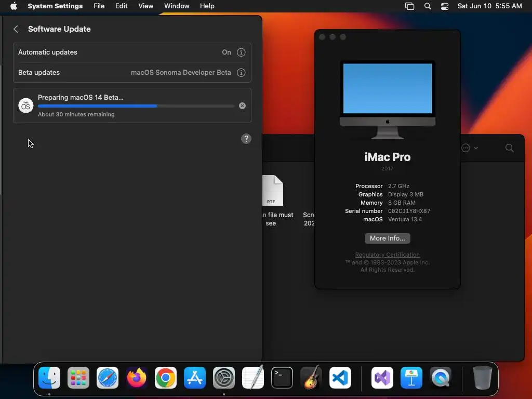Click macOS Sonoma Developer Beta value
Image resolution: width=532 pixels, height=399 pixels.
[x=181, y=73]
